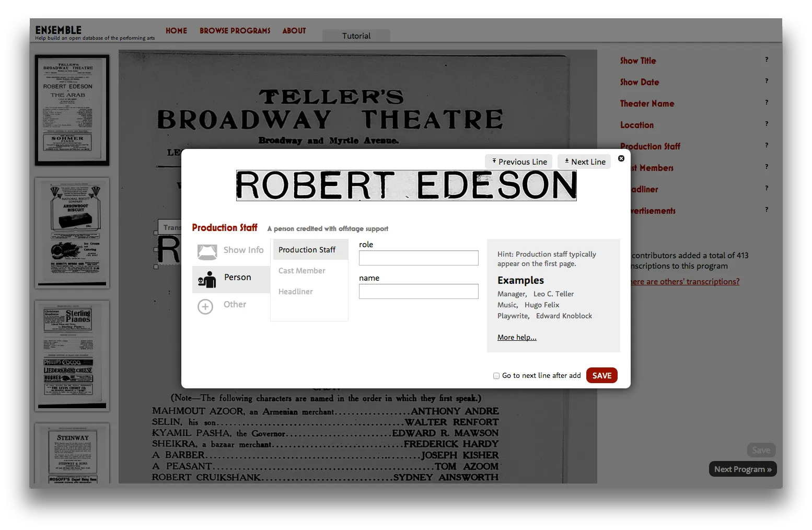Select the Show Info annotation icon
Screen dimensions: 812x530
click(x=207, y=251)
